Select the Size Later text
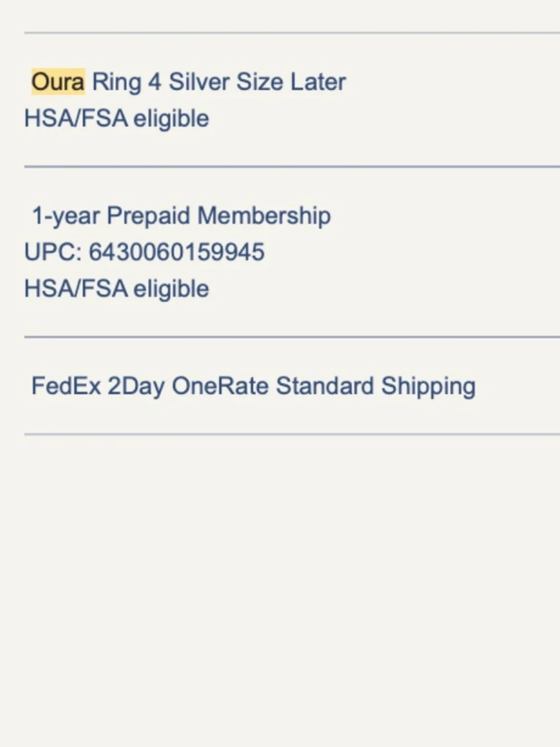560x747 pixels. click(291, 82)
